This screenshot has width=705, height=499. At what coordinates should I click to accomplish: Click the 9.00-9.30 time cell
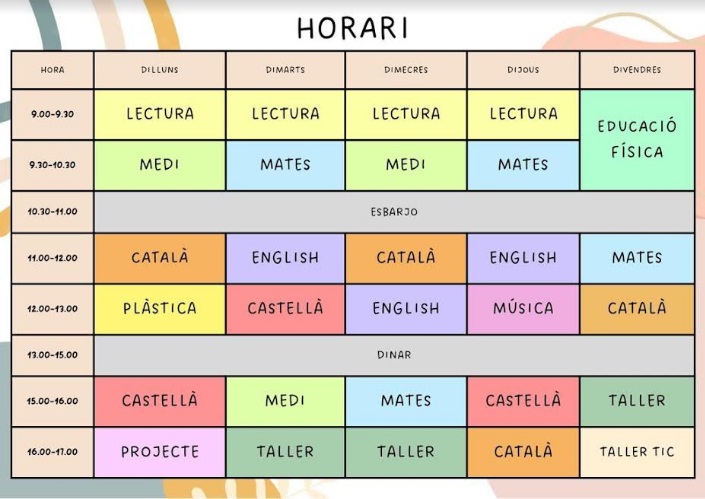click(52, 114)
